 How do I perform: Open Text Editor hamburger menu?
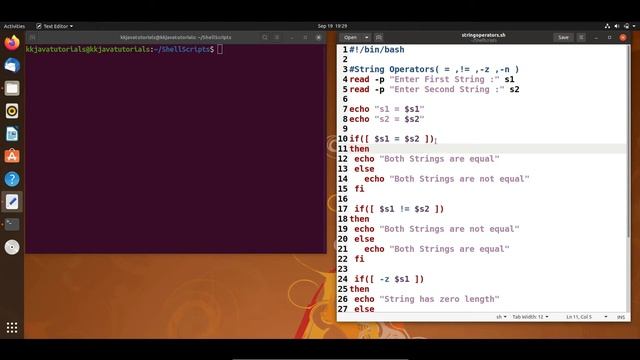point(581,37)
